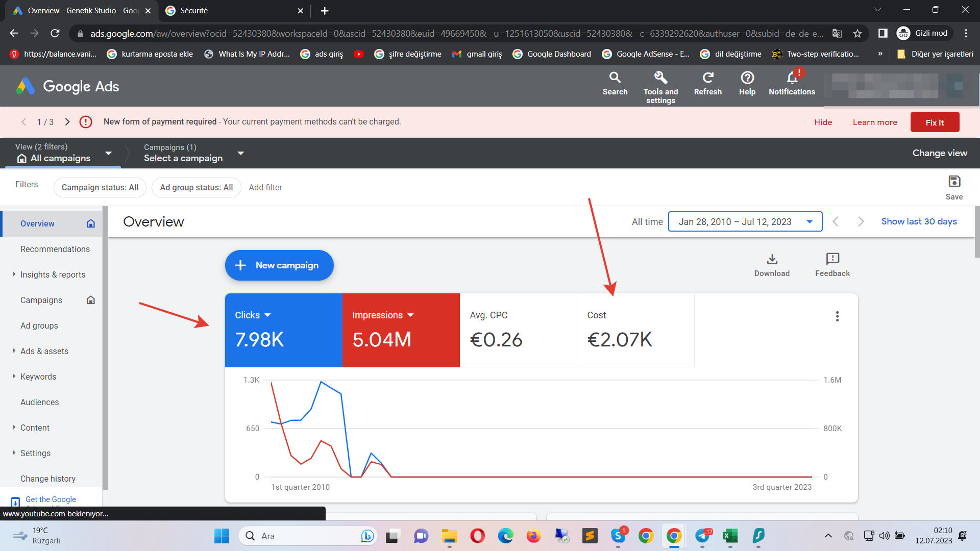Screen dimensions: 980x551
Task: Open Recommendations in sidebar
Action: click(55, 249)
